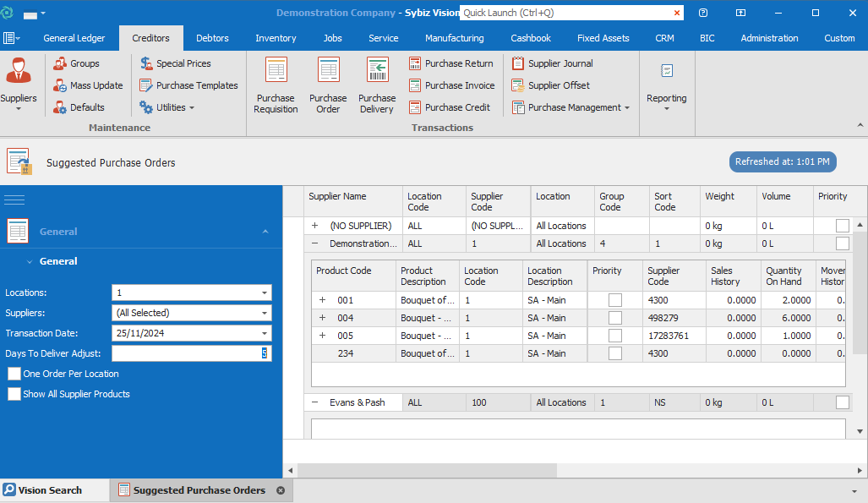Switch to the Inventory ribbon tab
The width and height of the screenshot is (868, 503).
tap(276, 38)
